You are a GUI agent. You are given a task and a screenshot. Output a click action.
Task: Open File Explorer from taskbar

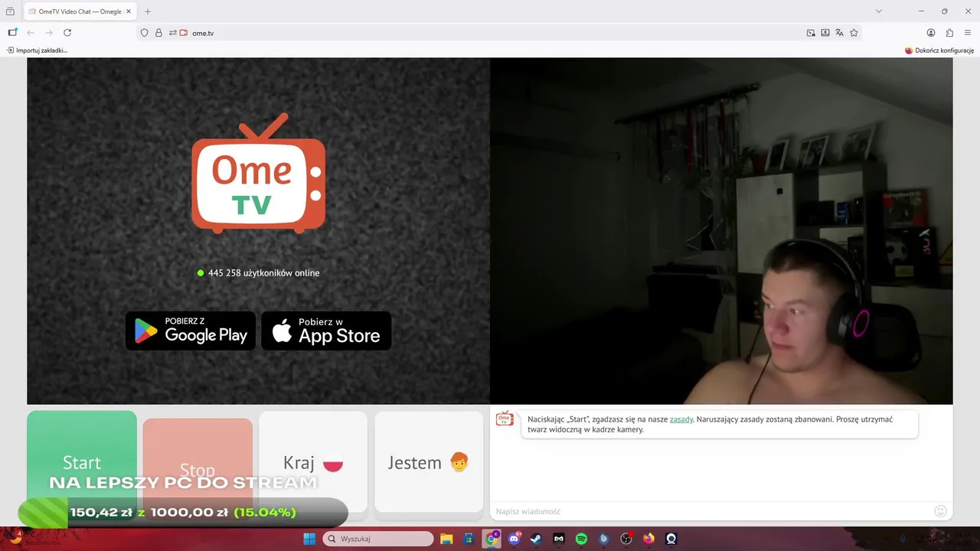click(446, 539)
